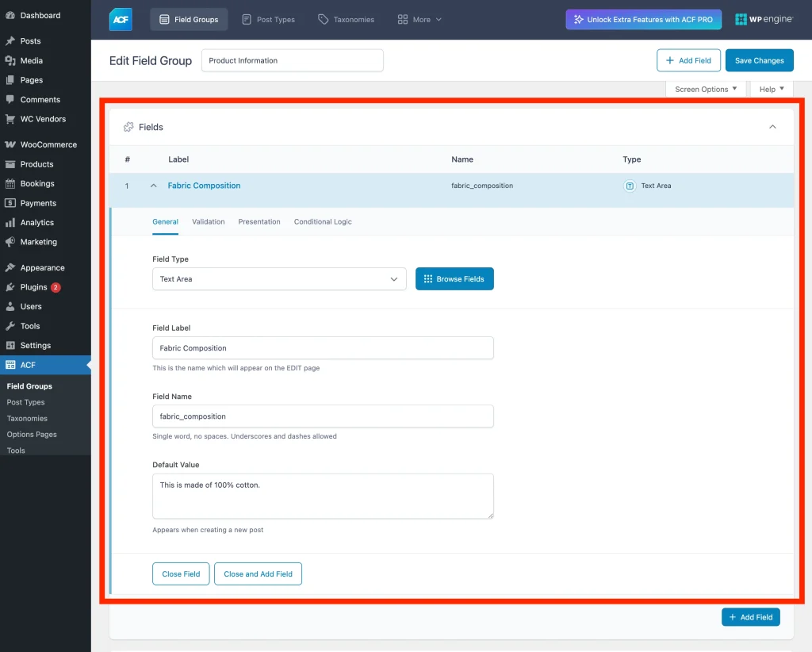Screen dimensions: 812x652
Task: Open the Fabric Composition field link
Action: 204,186
